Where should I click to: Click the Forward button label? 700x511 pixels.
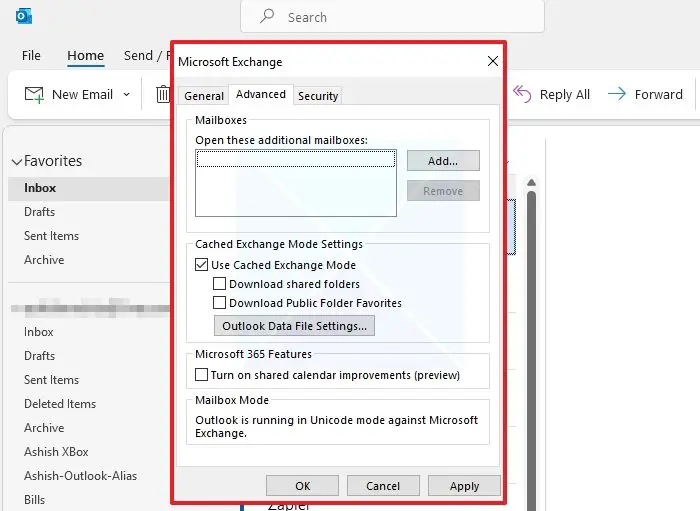tap(658, 95)
